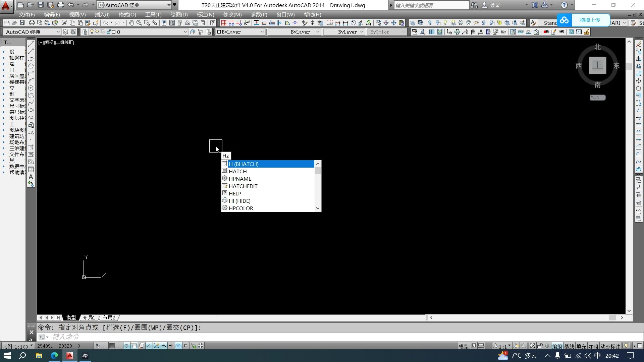The height and width of the screenshot is (362, 644).
Task: Click the Pan hand tool icon
Action: [131, 23]
